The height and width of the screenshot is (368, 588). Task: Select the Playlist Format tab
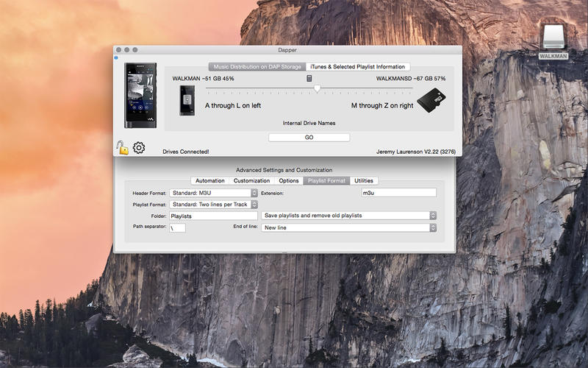(x=326, y=180)
